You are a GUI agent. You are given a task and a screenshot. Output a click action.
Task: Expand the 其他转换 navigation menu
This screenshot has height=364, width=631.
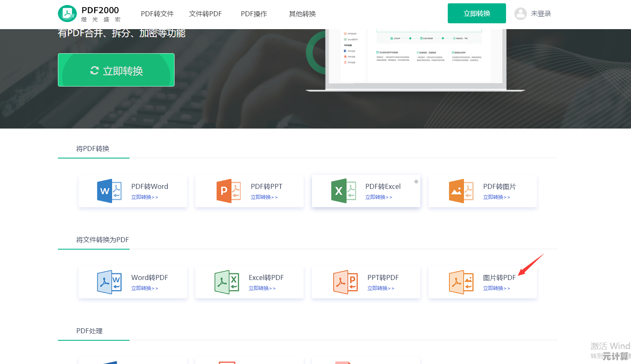(x=302, y=14)
